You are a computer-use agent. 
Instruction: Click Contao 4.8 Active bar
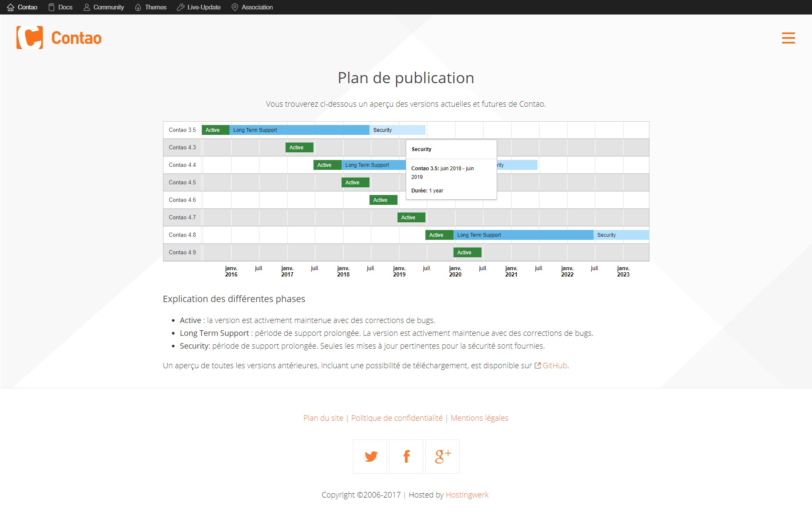click(439, 235)
